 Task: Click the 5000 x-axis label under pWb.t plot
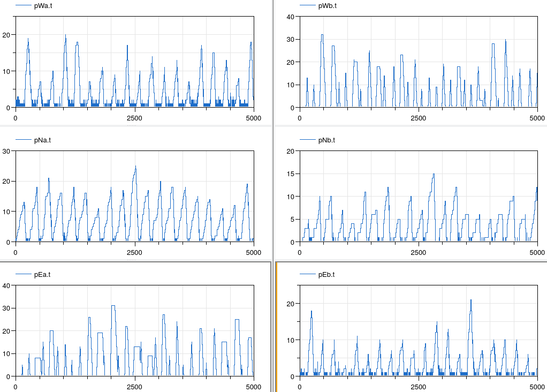pyautogui.click(x=537, y=118)
